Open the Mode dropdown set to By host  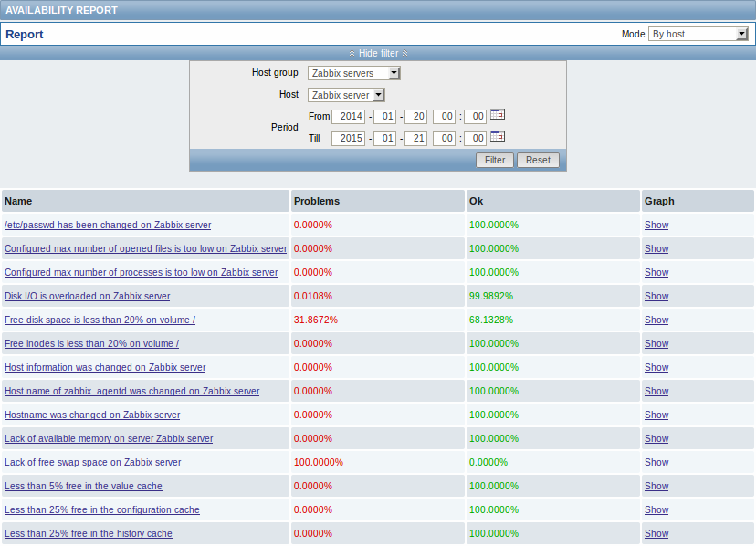698,34
